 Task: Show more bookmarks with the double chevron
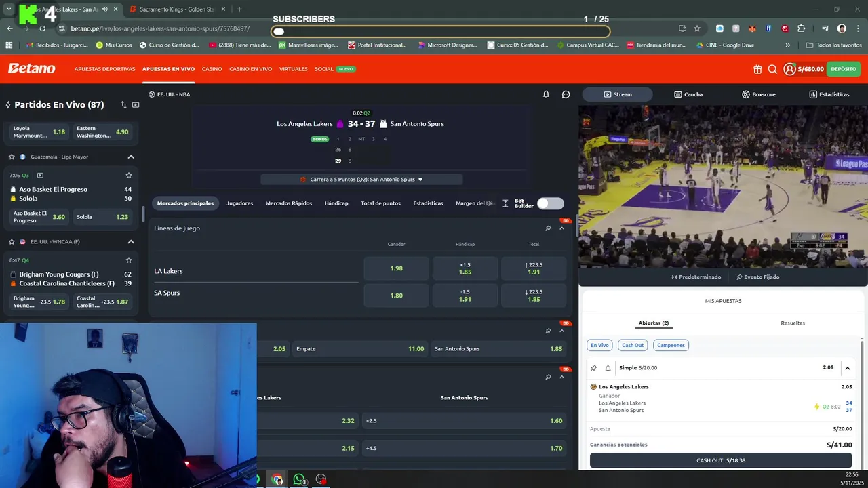click(x=787, y=45)
